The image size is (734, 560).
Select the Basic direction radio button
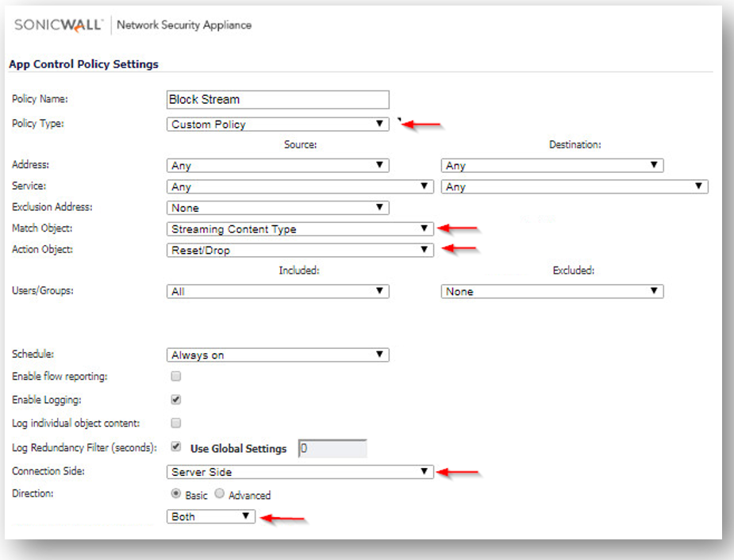click(x=176, y=493)
